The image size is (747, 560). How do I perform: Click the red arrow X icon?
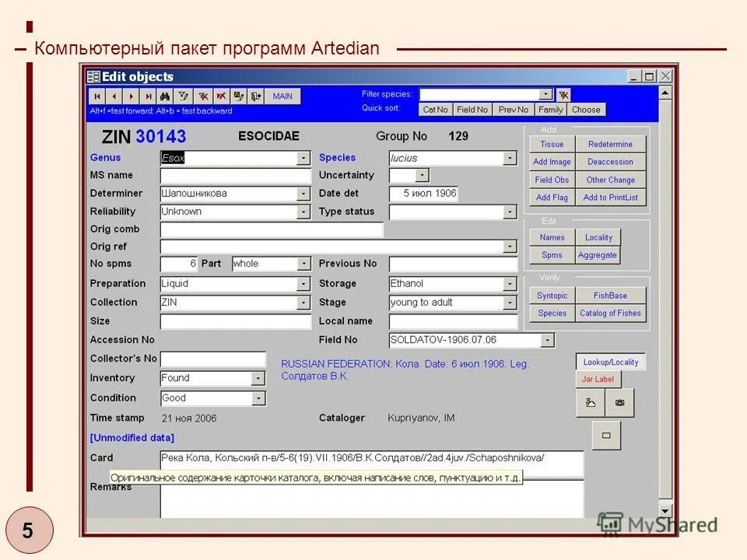click(221, 96)
